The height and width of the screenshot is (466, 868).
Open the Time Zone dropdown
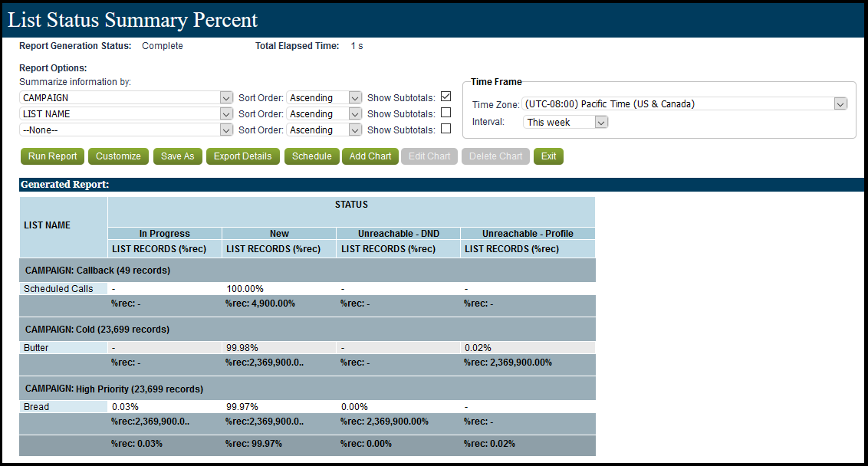685,104
